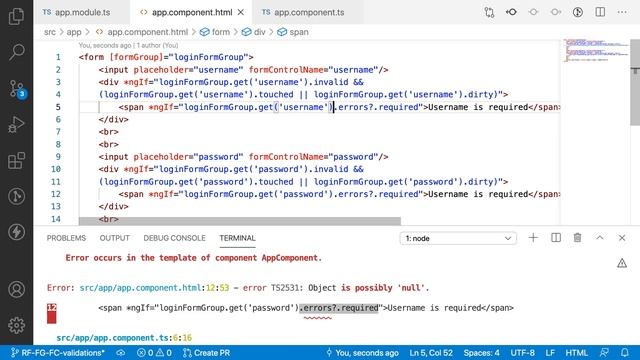The width and height of the screenshot is (640, 360).
Task: Open the Explorer view in the activity bar
Action: (16, 16)
